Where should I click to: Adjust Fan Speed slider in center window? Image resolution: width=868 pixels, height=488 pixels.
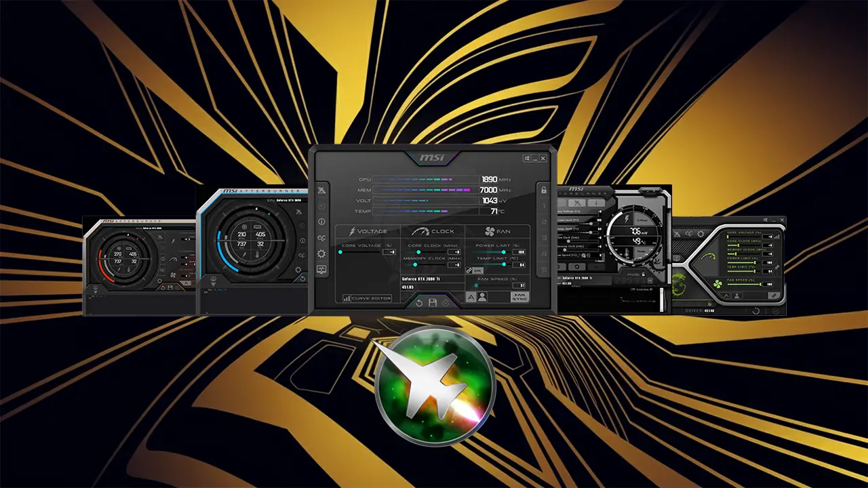(x=491, y=285)
